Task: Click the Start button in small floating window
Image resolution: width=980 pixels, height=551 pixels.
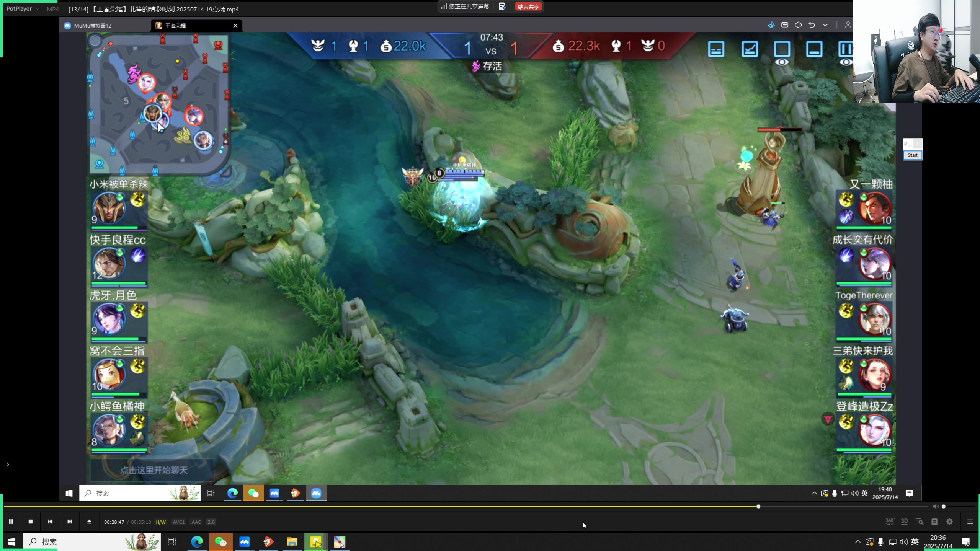Action: coord(912,155)
